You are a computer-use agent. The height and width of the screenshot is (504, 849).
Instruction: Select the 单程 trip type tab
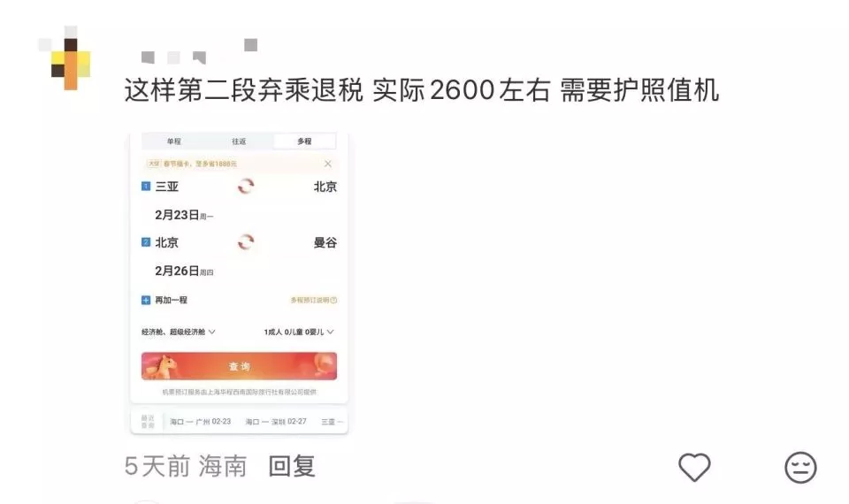[174, 141]
